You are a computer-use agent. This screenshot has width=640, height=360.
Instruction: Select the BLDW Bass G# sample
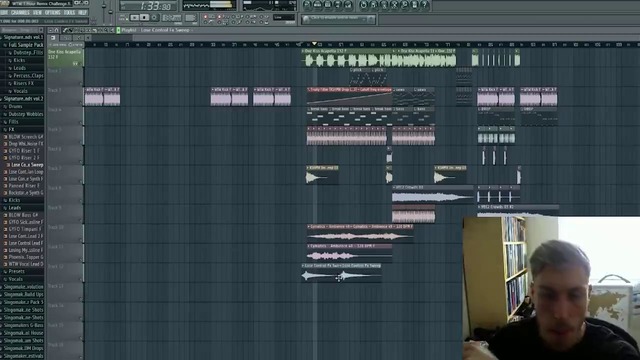coord(24,215)
